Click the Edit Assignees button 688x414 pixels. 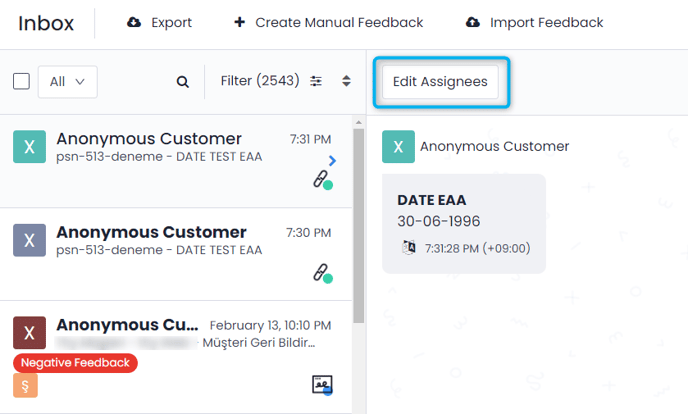(440, 82)
